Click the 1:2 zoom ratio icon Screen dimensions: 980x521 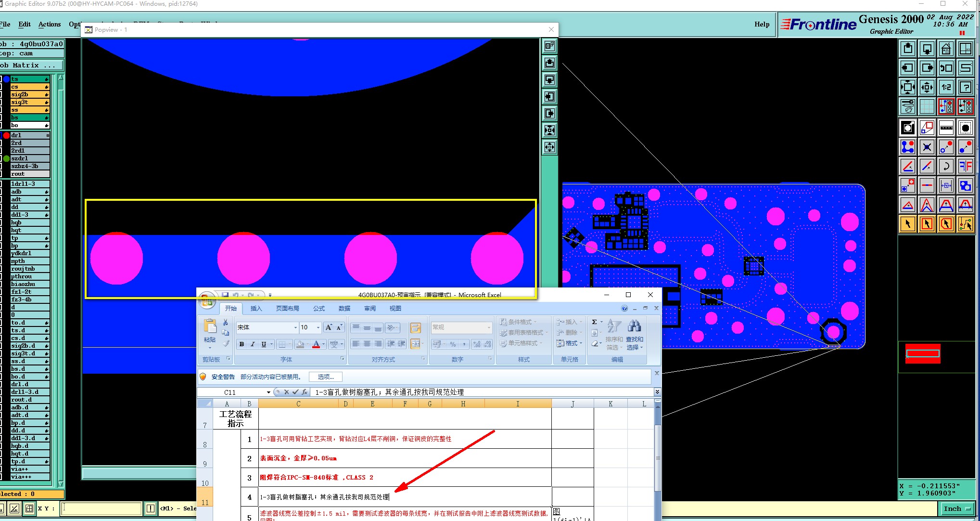click(x=946, y=87)
